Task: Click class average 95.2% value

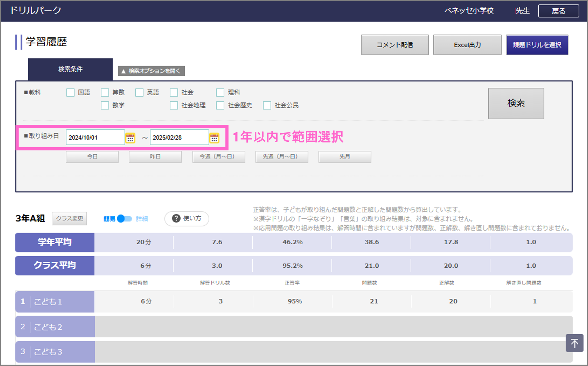Action: coord(293,266)
